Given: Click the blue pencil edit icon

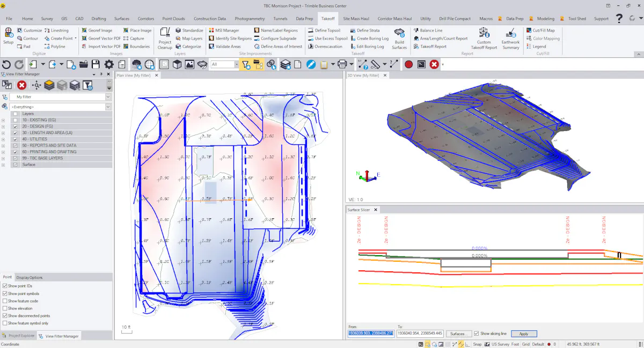Looking at the screenshot, I should coord(311,64).
